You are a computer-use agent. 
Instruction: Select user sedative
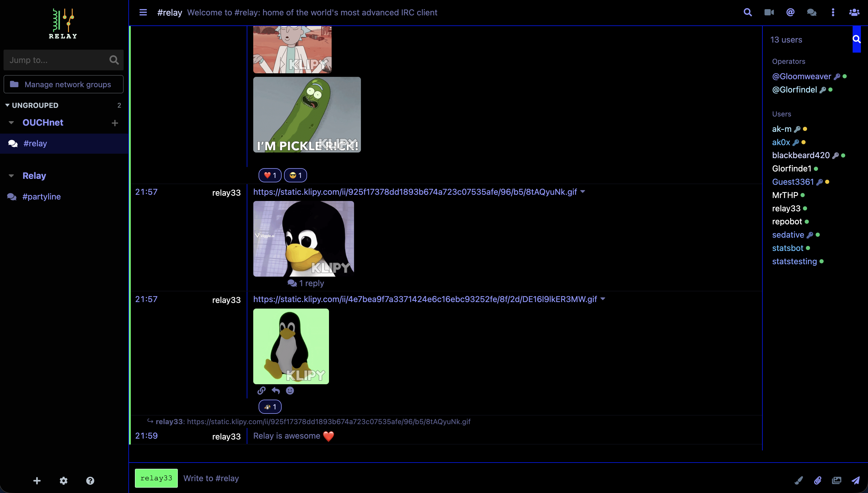coord(788,235)
